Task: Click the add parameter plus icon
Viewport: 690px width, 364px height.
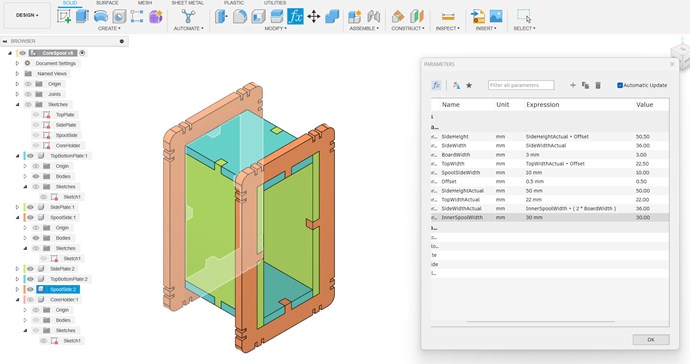Action: coord(573,85)
